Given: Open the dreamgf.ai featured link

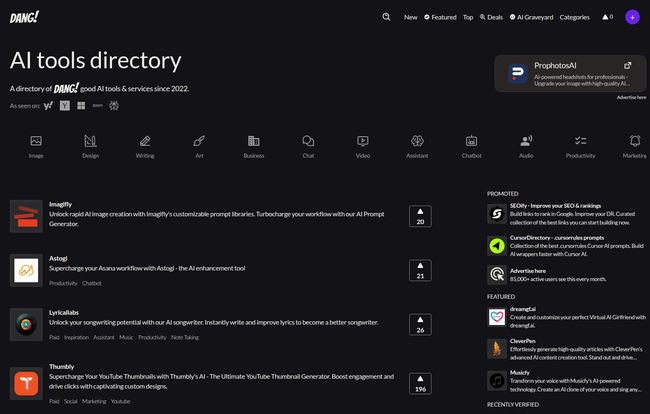Looking at the screenshot, I should 523,309.
